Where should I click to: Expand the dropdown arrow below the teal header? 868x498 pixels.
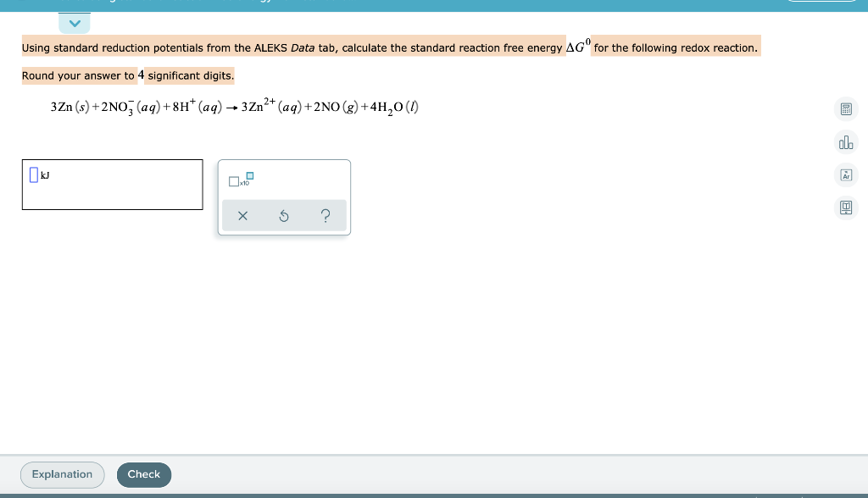coord(75,23)
